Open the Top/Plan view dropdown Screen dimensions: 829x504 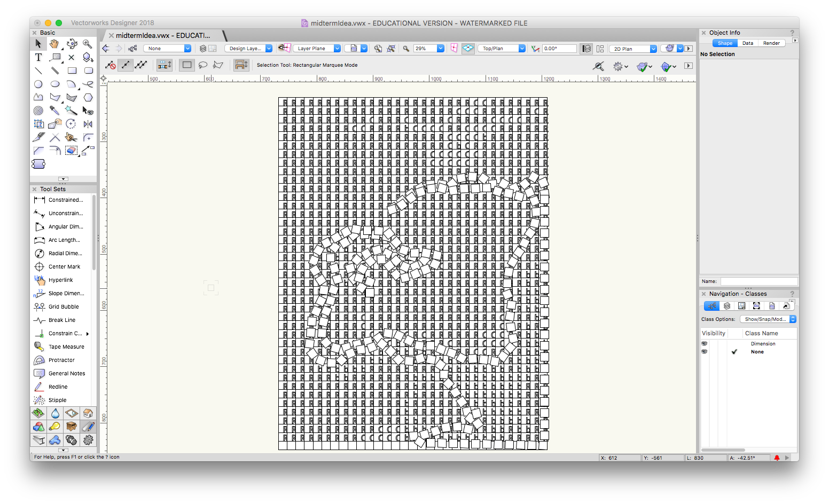click(x=502, y=49)
